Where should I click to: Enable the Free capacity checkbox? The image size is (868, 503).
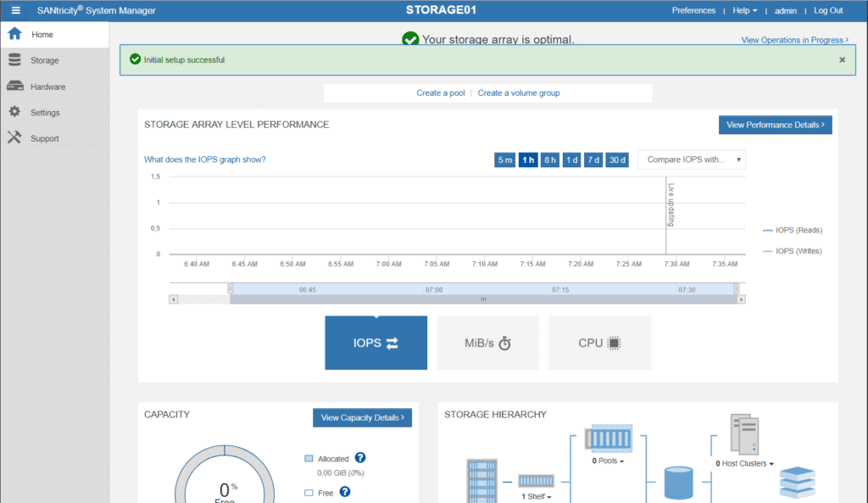[308, 492]
